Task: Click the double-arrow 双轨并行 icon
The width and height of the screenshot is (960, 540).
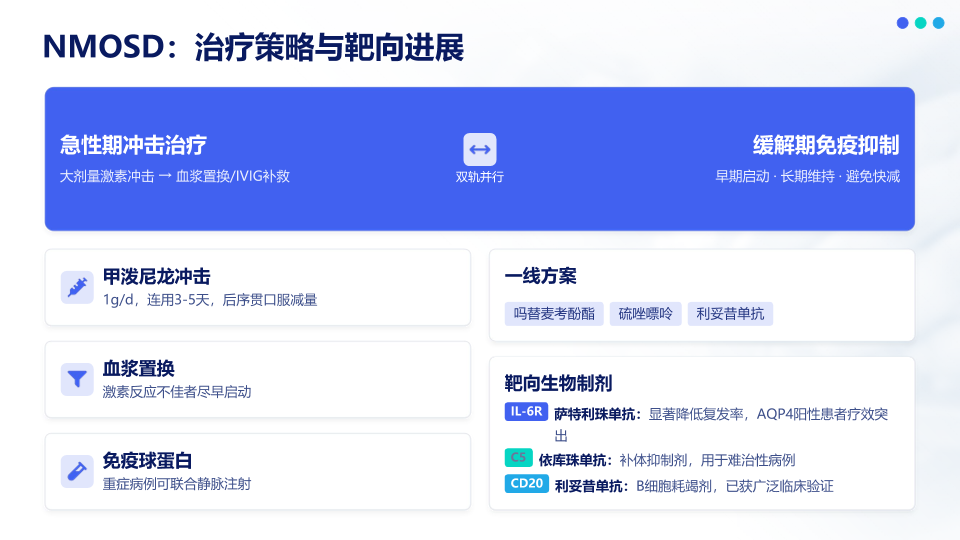Action: coord(479,149)
